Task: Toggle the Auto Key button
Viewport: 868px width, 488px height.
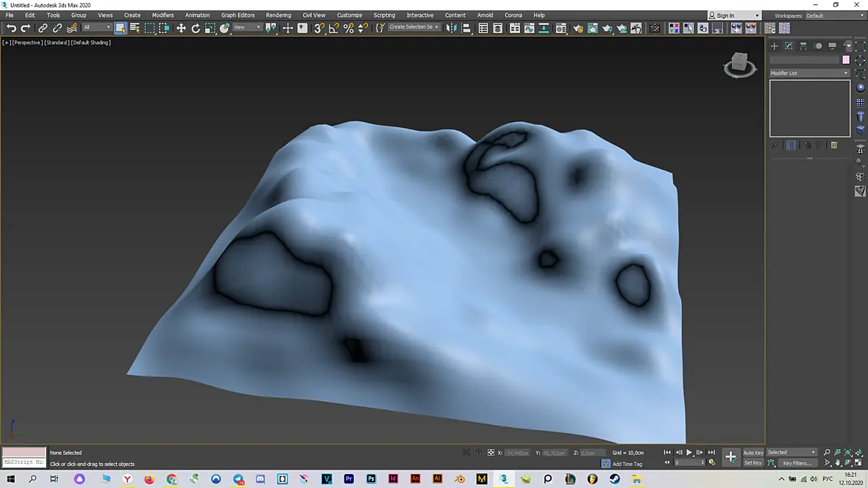Action: pos(753,453)
